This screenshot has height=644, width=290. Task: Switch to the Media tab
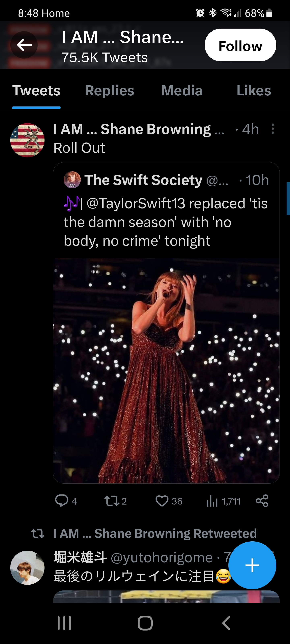click(182, 91)
